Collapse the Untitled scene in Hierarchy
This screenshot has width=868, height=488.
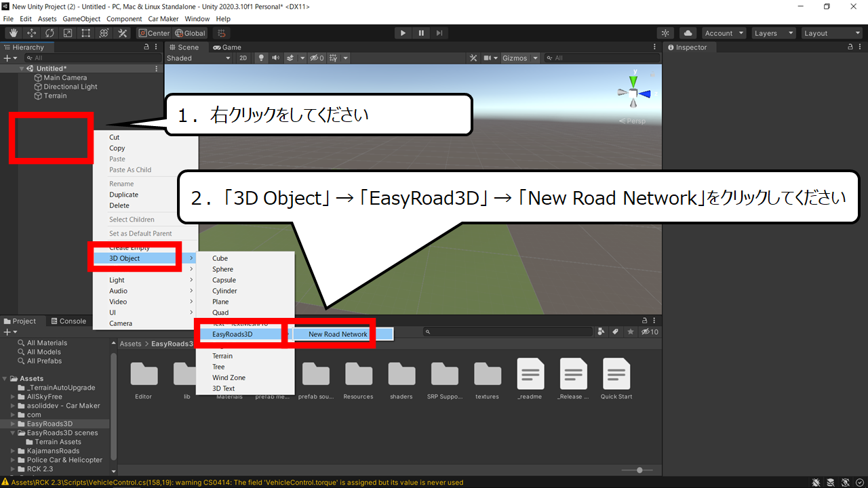point(22,68)
